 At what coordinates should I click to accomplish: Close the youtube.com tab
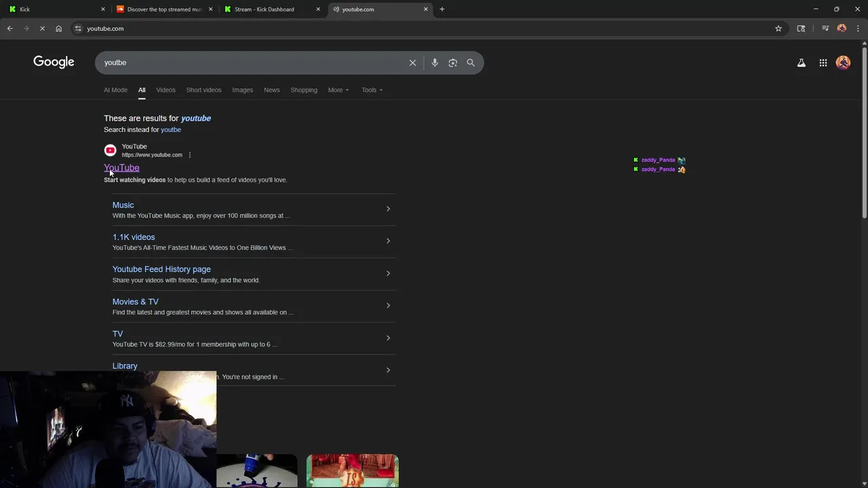[426, 9]
